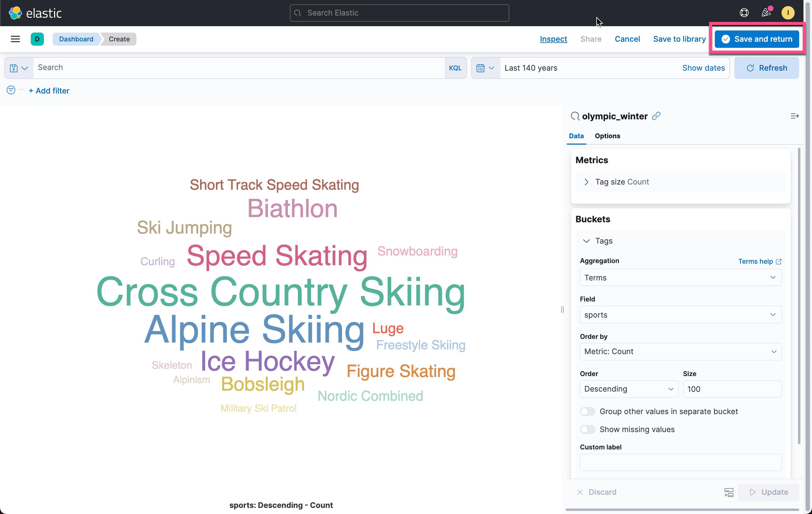The height and width of the screenshot is (514, 812).
Task: Click the auto-apply changes icon beside Update
Action: (x=729, y=492)
